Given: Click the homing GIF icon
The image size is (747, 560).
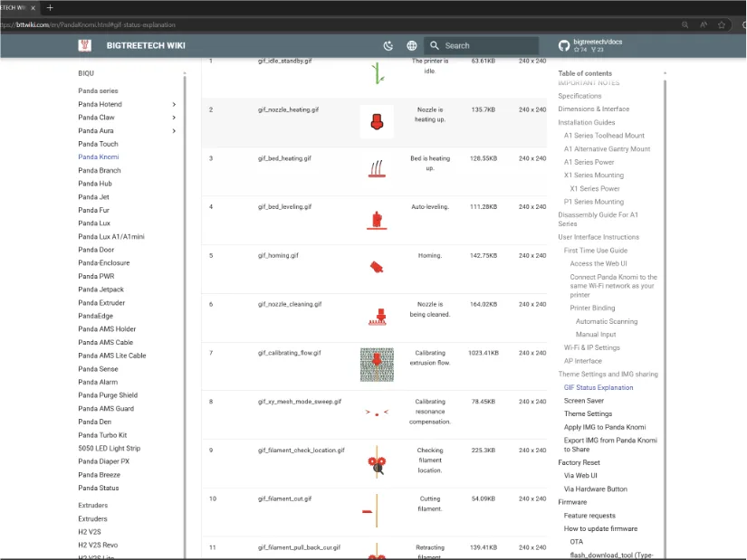Looking at the screenshot, I should (x=377, y=267).
